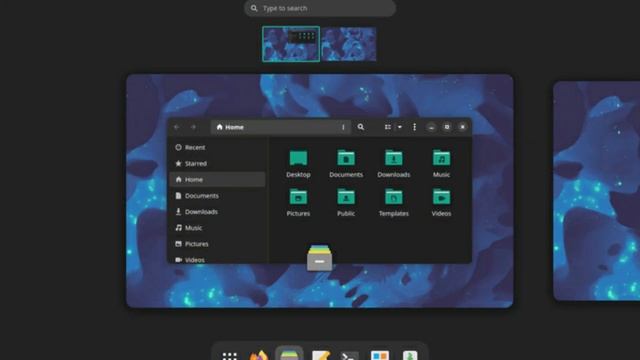640x360 pixels.
Task: Open the green tree icon app in dock
Action: 410,355
